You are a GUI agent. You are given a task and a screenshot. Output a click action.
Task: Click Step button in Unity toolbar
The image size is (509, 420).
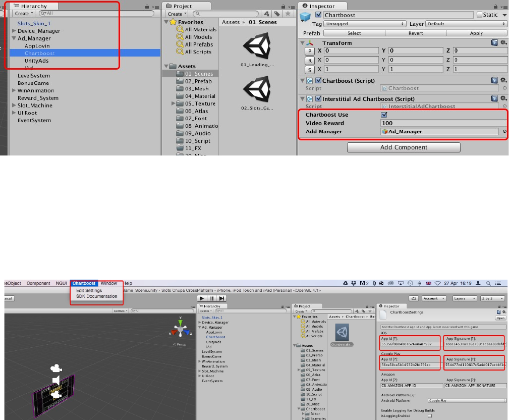point(221,298)
